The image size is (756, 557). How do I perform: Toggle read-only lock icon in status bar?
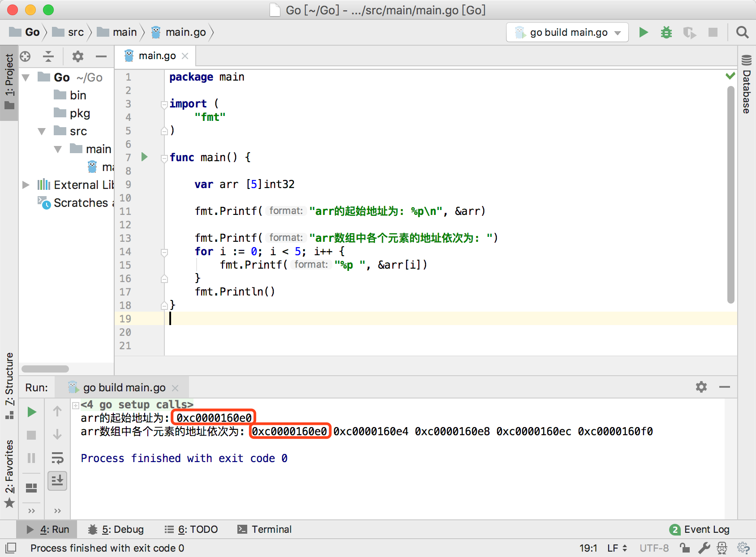(684, 548)
